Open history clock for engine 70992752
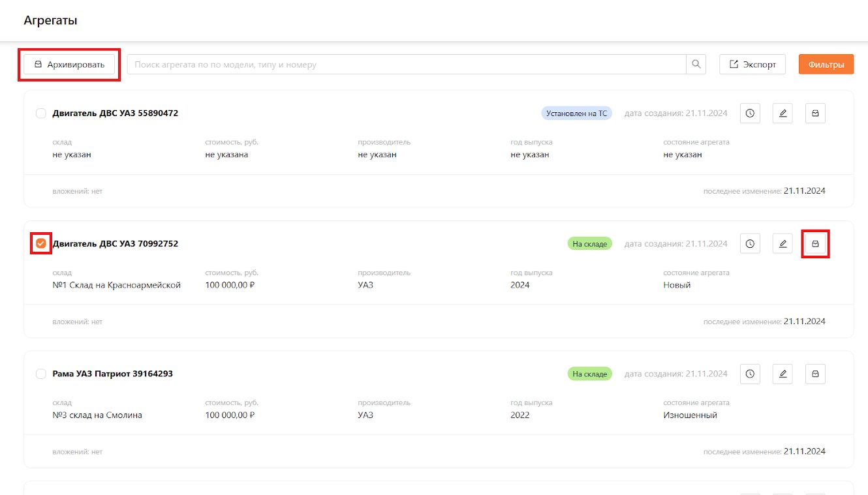The height and width of the screenshot is (495, 868). pos(750,244)
